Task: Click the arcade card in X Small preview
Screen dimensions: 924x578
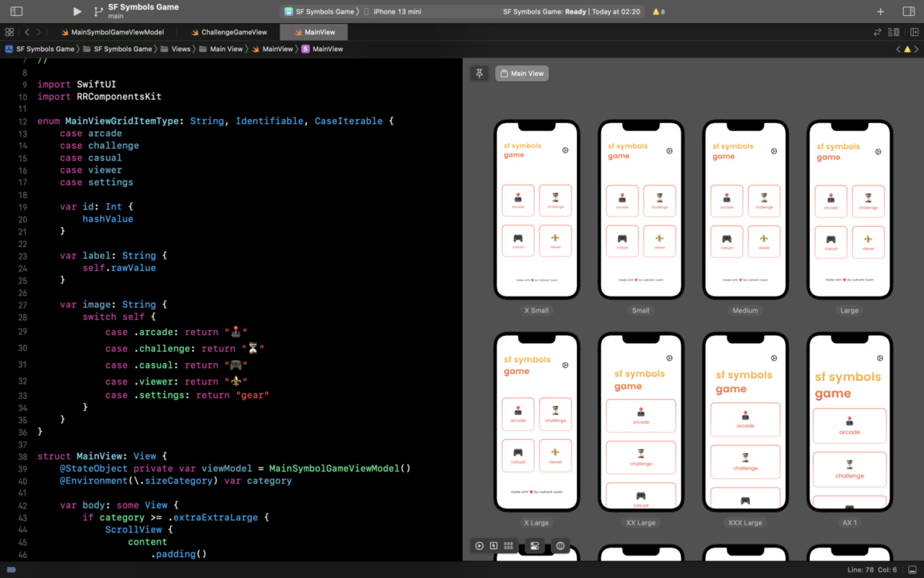Action: (518, 200)
